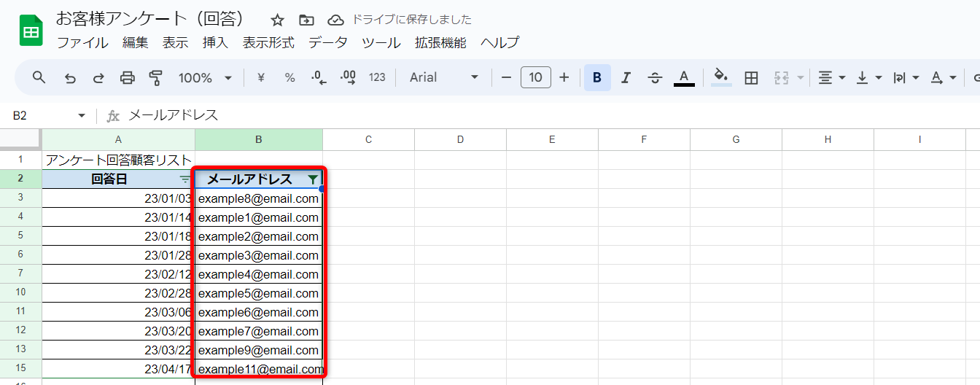Select the paint format roller tool
The width and height of the screenshot is (980, 385).
(155, 77)
